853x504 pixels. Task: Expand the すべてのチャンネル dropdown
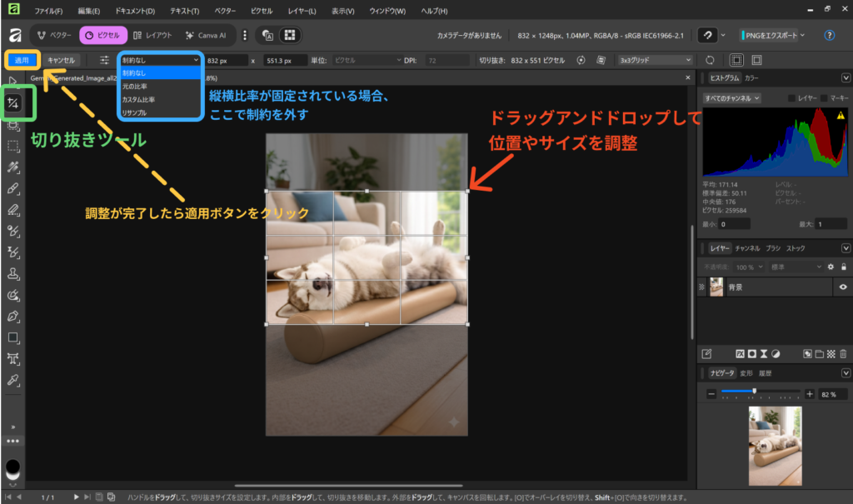[x=731, y=98]
